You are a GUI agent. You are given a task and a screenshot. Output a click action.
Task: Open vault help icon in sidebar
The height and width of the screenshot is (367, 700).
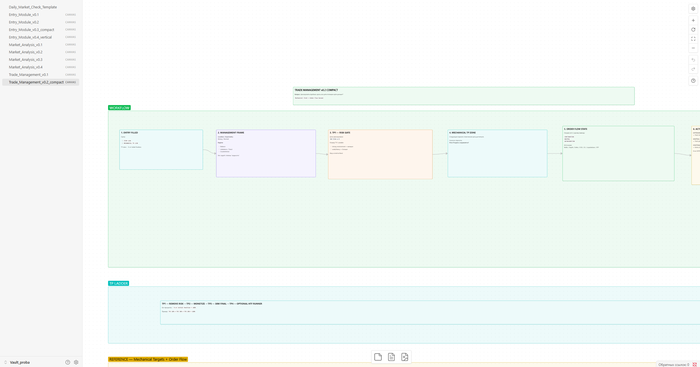(x=67, y=363)
